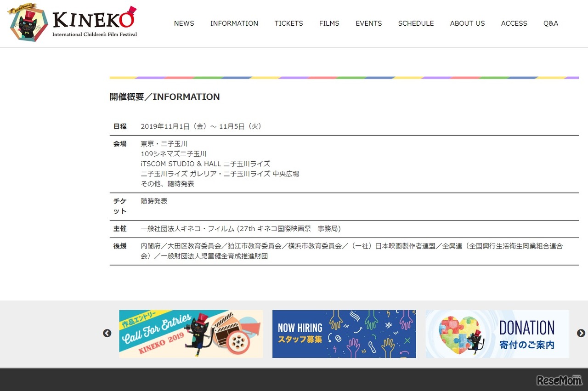Click the 109シネマズ二子玉川 venue text
This screenshot has height=391, width=588.
174,153
